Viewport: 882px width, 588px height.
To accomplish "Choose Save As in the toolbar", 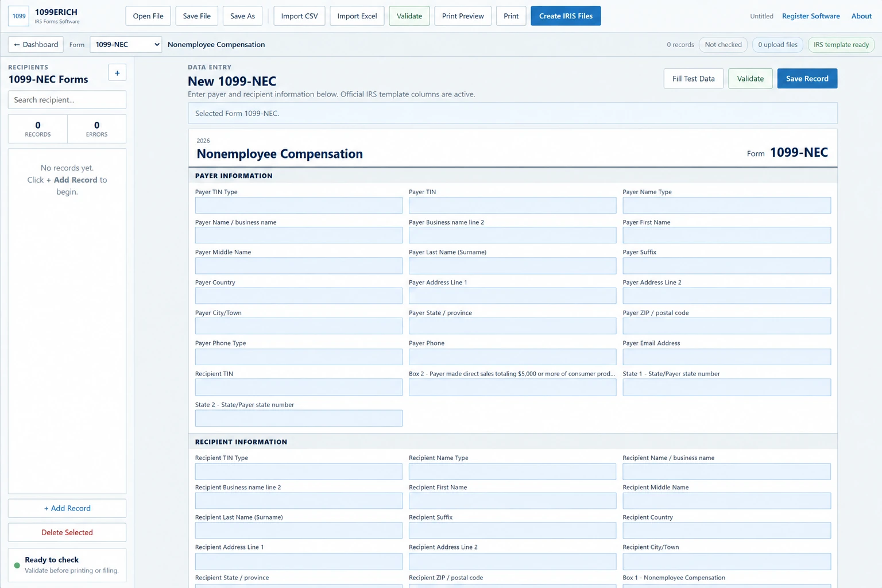I will [242, 16].
